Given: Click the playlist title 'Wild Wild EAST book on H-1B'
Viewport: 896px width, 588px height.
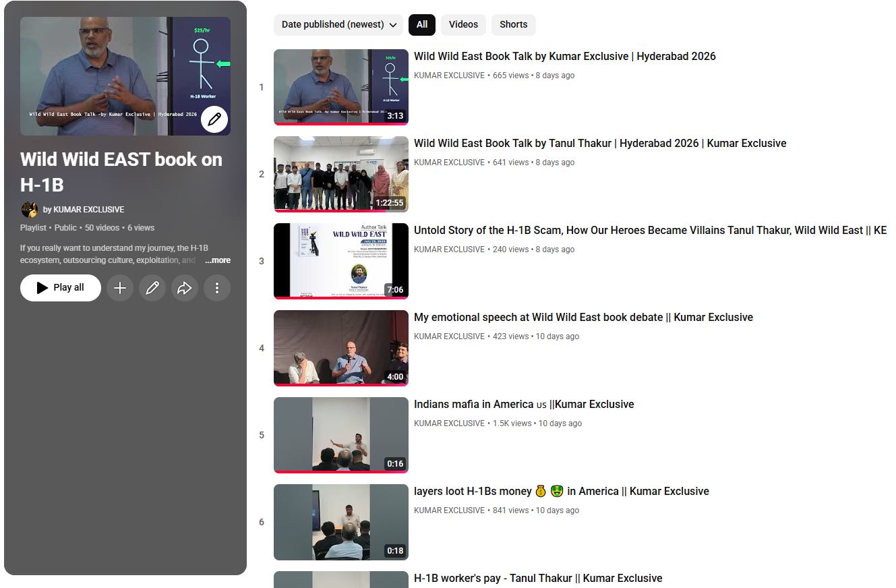Looking at the screenshot, I should tap(121, 172).
